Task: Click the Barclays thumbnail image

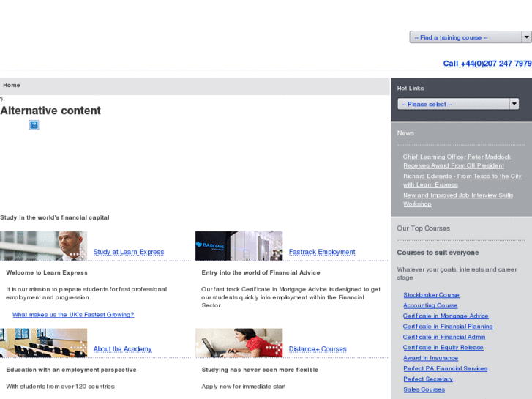Action: point(239,246)
